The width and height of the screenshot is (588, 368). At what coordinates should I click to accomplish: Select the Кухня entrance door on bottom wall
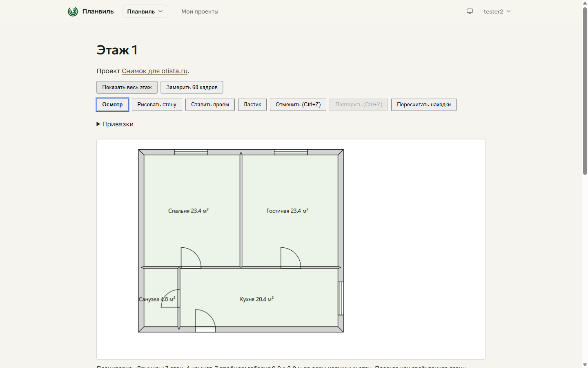tap(205, 321)
